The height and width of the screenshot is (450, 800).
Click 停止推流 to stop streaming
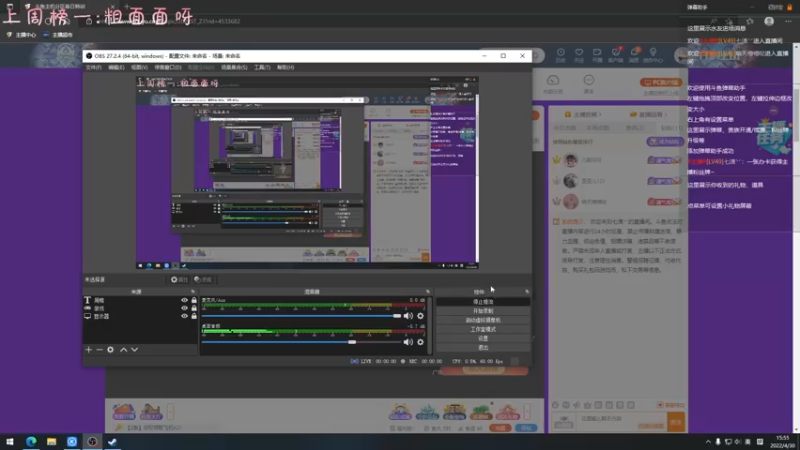483,302
